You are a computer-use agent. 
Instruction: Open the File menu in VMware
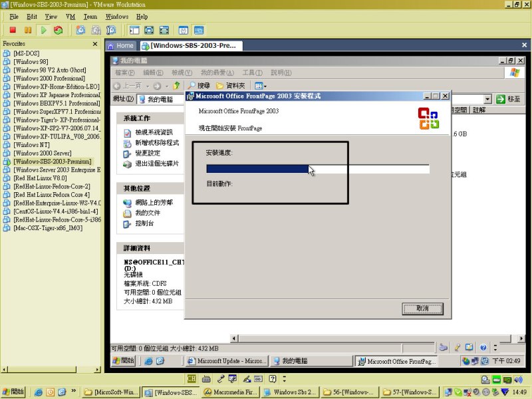pyautogui.click(x=14, y=17)
